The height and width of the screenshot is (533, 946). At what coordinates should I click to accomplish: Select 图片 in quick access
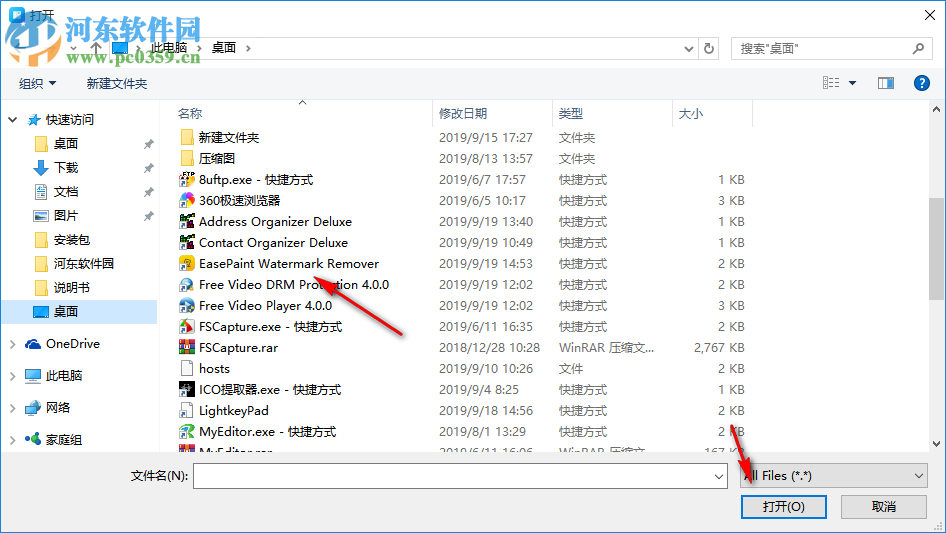pos(66,215)
